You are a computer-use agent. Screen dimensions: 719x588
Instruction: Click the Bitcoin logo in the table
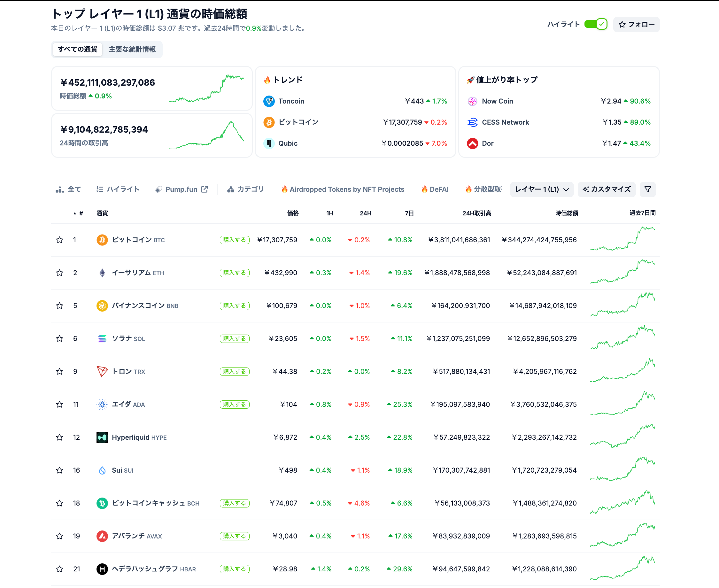(102, 240)
